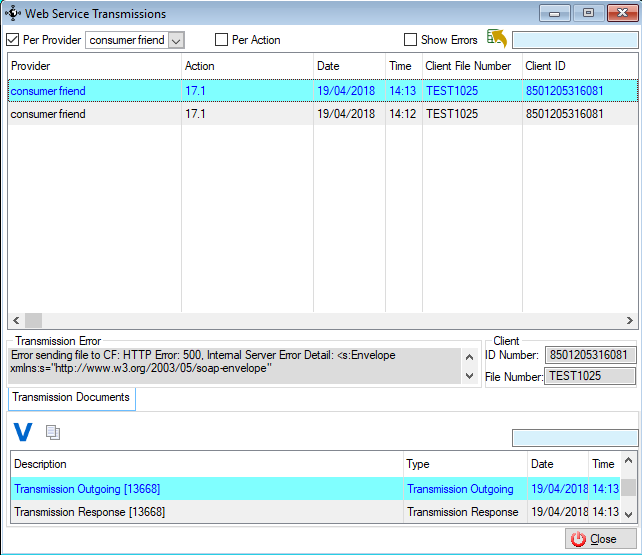Select the Transmission Response [13668] document row

point(206,512)
